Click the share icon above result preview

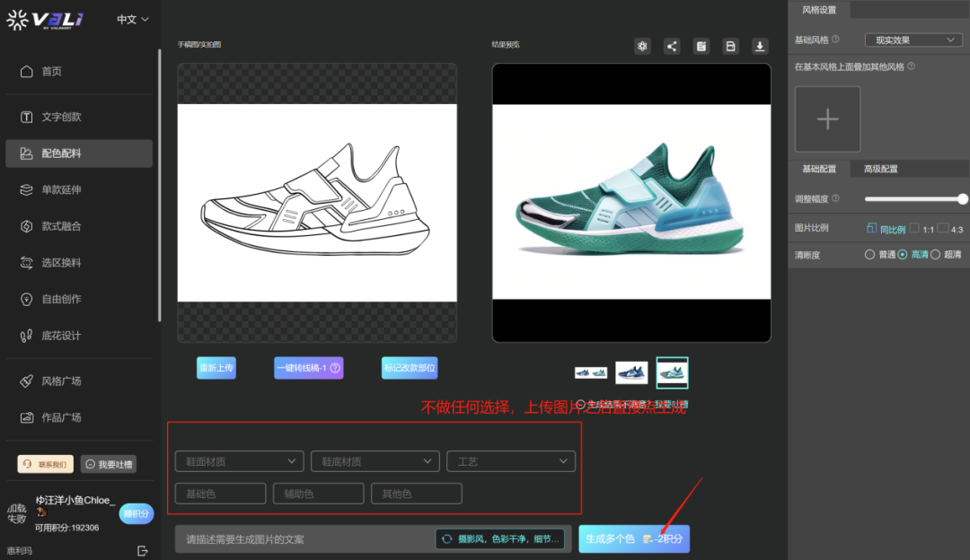pos(672,47)
